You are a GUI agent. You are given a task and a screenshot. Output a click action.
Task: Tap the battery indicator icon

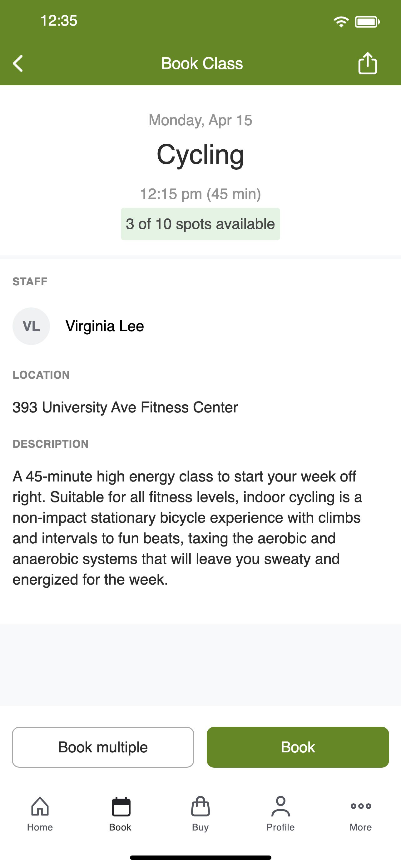367,22
